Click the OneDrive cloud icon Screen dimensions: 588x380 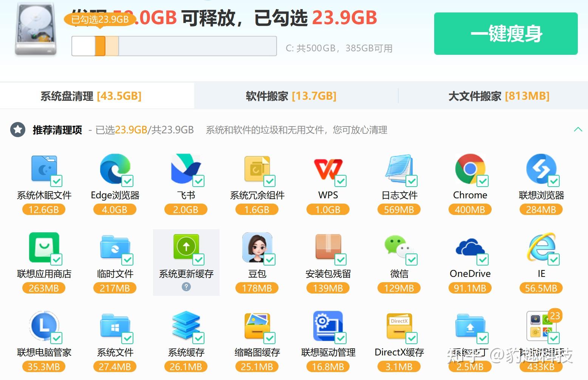tap(470, 248)
